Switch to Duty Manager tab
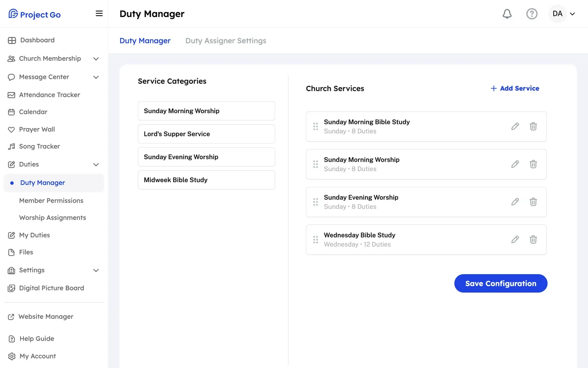Screen dimensions: 588x368 [145, 41]
